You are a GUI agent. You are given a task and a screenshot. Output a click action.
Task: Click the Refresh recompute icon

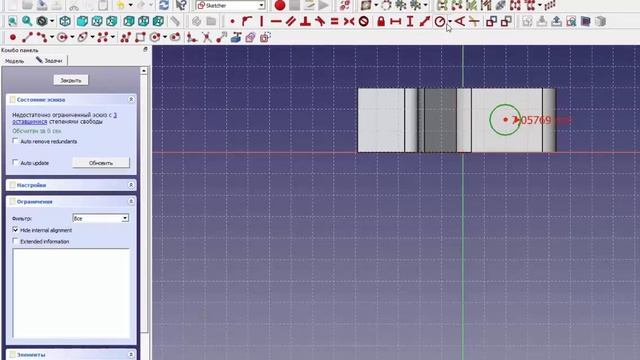pos(164,5)
